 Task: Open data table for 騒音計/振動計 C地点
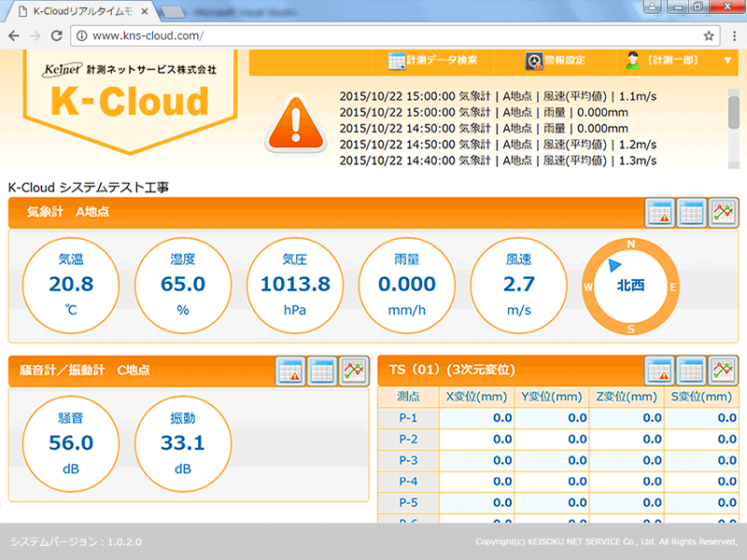(322, 371)
